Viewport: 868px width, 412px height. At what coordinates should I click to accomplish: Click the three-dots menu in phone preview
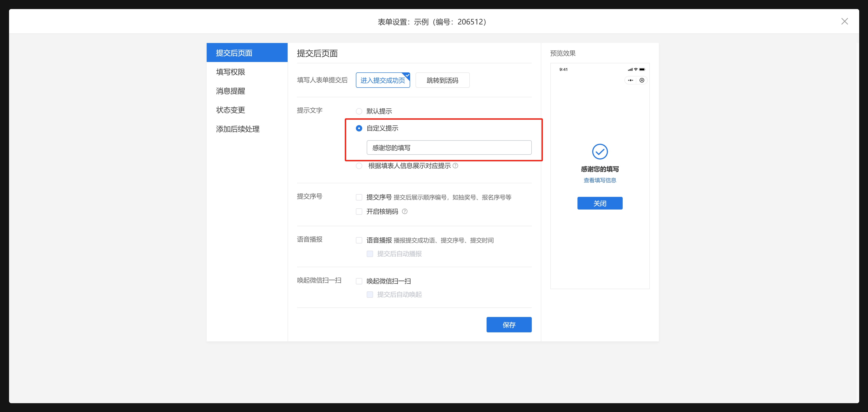point(630,80)
